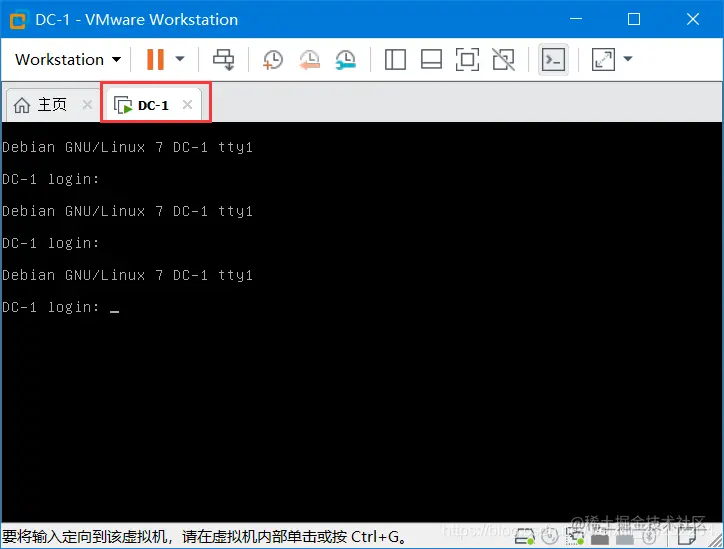Minimize the VMware Workstation window
724x549 pixels.
coord(576,19)
